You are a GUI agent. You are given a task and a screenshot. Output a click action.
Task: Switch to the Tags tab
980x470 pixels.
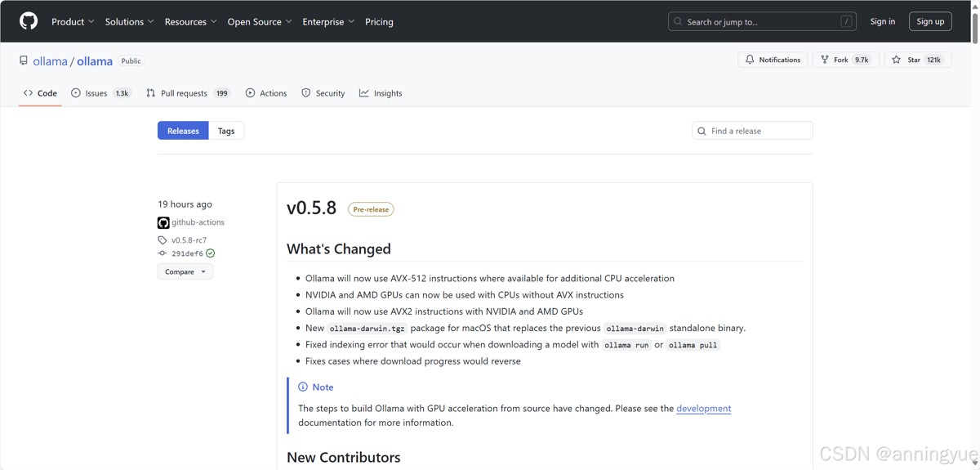click(x=226, y=131)
